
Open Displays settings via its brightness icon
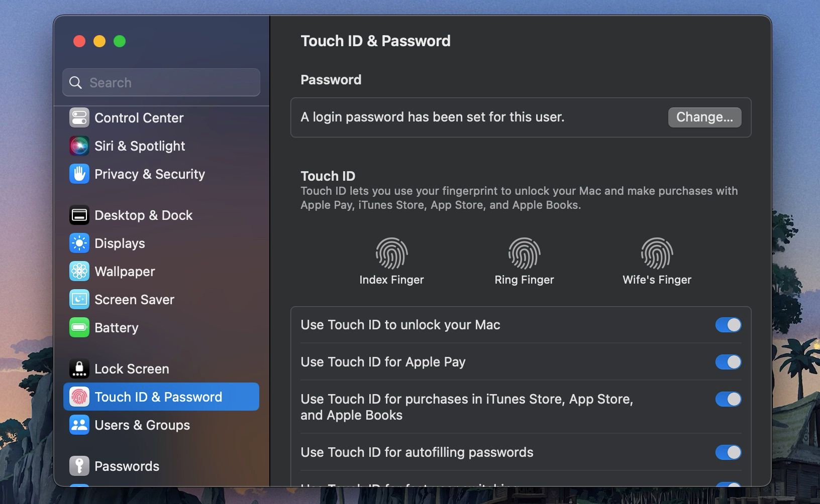tap(79, 243)
